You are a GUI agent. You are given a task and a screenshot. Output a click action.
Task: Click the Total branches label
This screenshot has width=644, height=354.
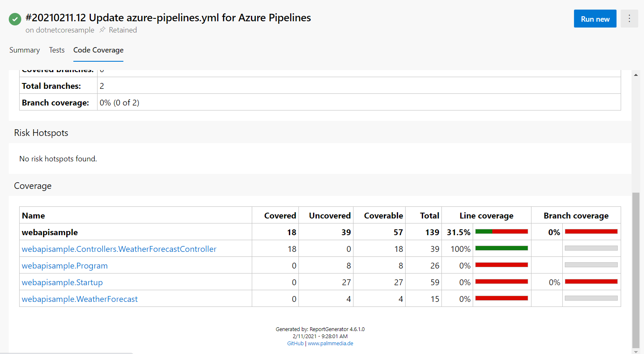[51, 86]
